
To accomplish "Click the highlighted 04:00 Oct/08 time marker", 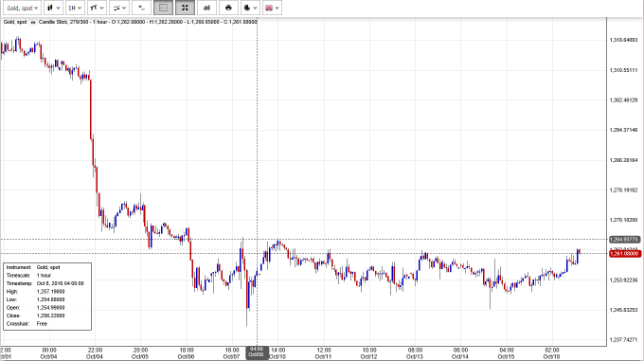I will (x=257, y=352).
